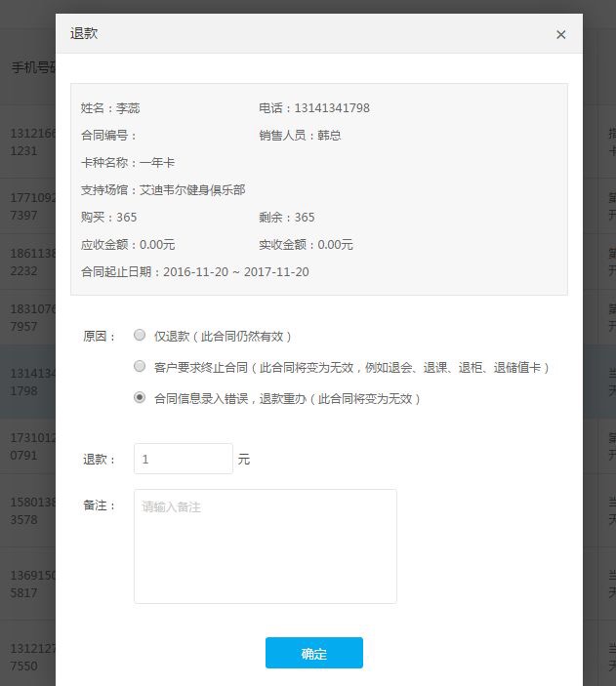
Task: Click the 退款 dialog title
Action: point(84,34)
